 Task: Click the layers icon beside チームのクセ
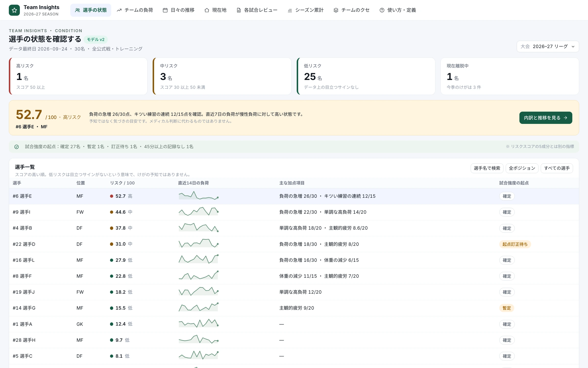click(x=336, y=10)
